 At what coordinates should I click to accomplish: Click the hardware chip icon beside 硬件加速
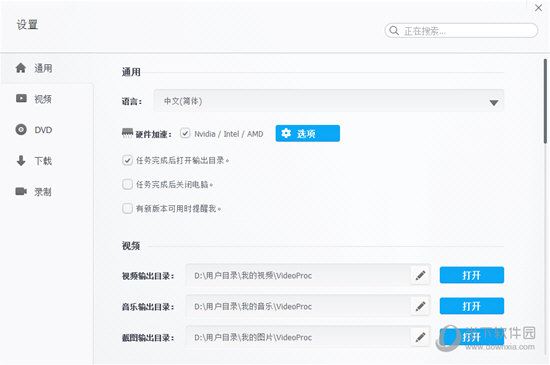pos(127,133)
